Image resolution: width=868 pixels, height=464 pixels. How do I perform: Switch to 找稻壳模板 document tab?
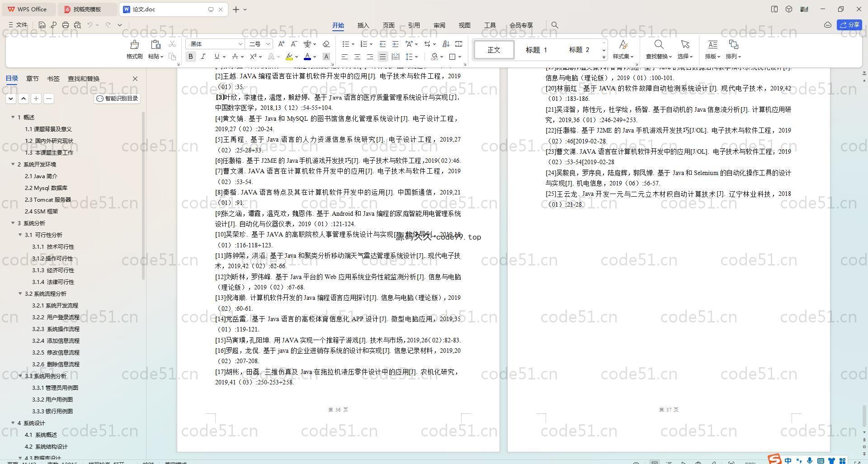point(87,9)
